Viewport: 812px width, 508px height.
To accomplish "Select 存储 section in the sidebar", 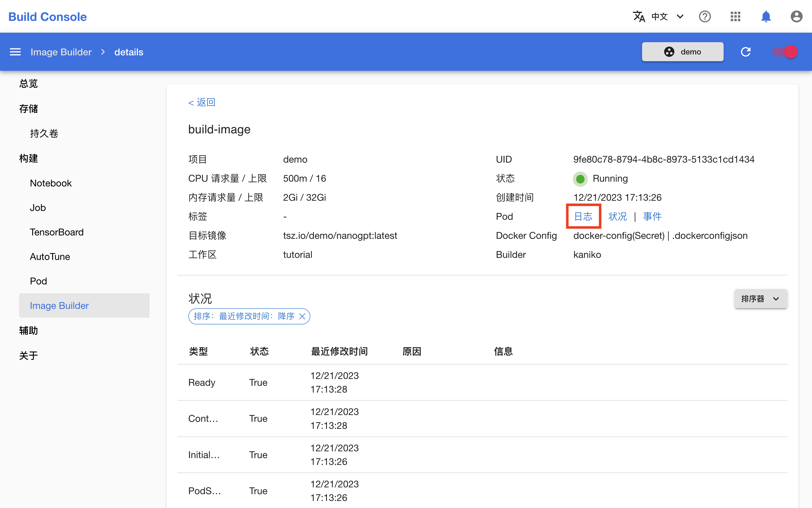I will 29,109.
